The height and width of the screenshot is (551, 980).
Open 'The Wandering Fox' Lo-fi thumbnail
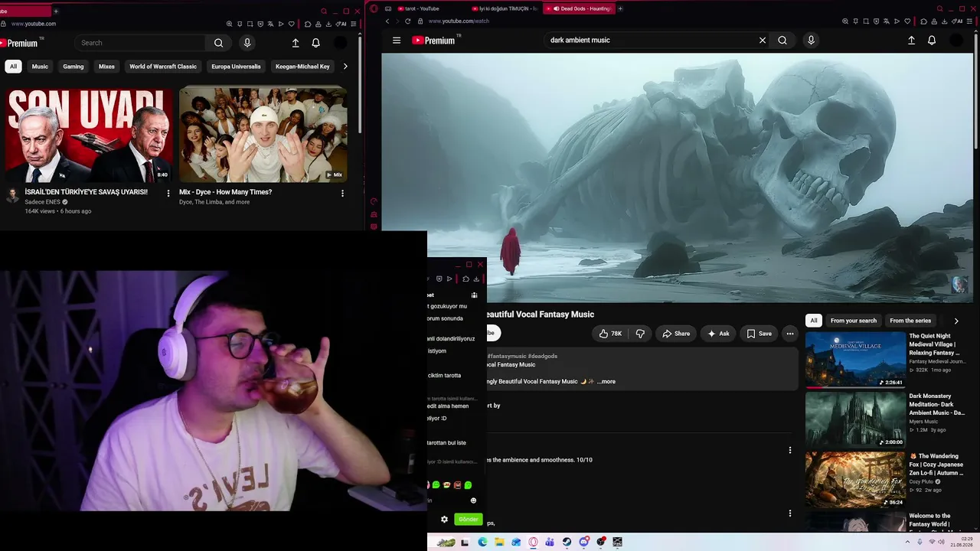(x=855, y=480)
